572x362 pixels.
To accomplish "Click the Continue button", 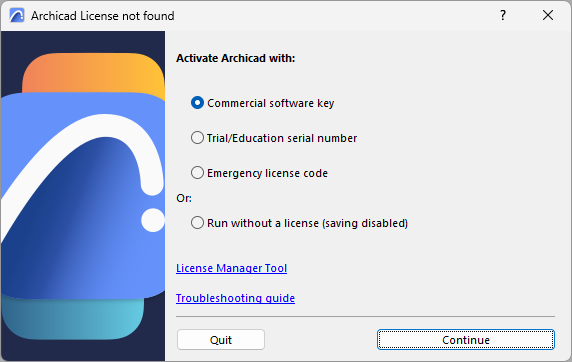I will coord(466,340).
